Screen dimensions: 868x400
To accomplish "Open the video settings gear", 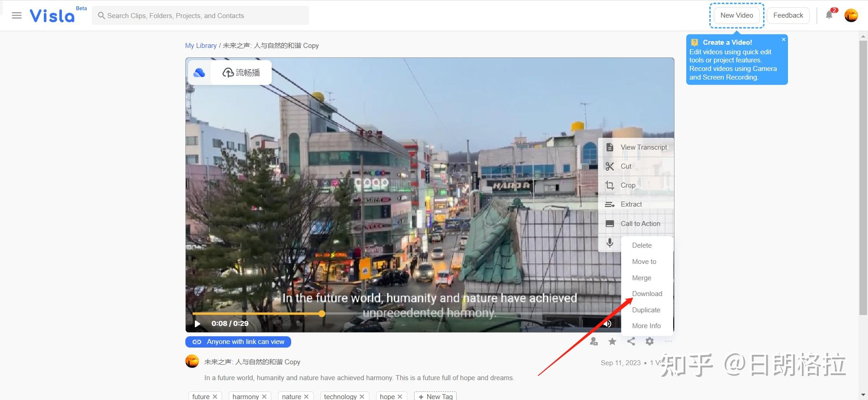I will point(650,342).
